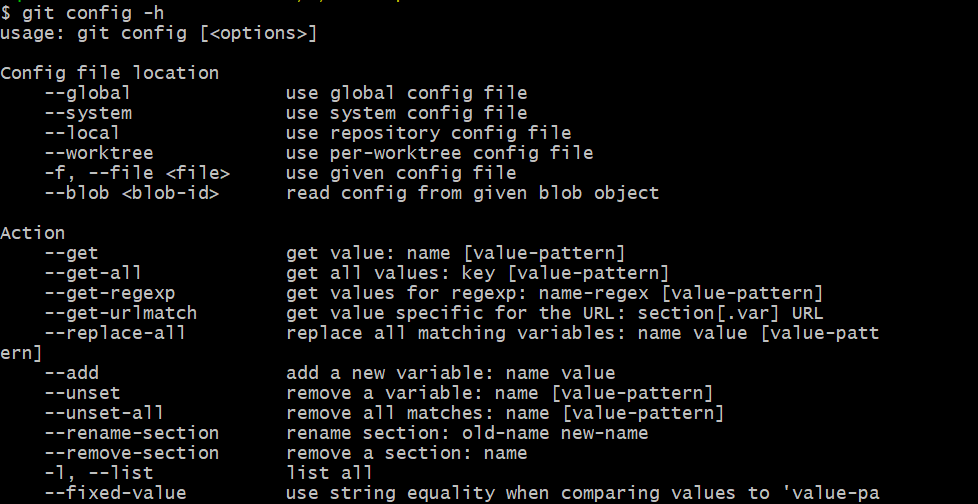The height and width of the screenshot is (504, 978).
Task: Click the '--add' option text
Action: tap(71, 373)
